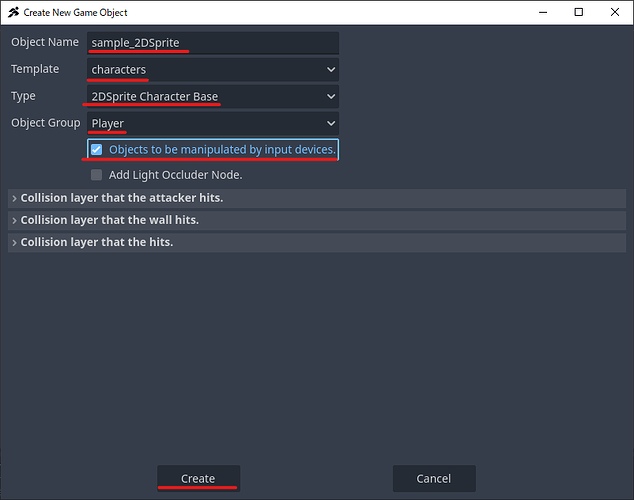Click the Create New Game Object title text

(75, 12)
